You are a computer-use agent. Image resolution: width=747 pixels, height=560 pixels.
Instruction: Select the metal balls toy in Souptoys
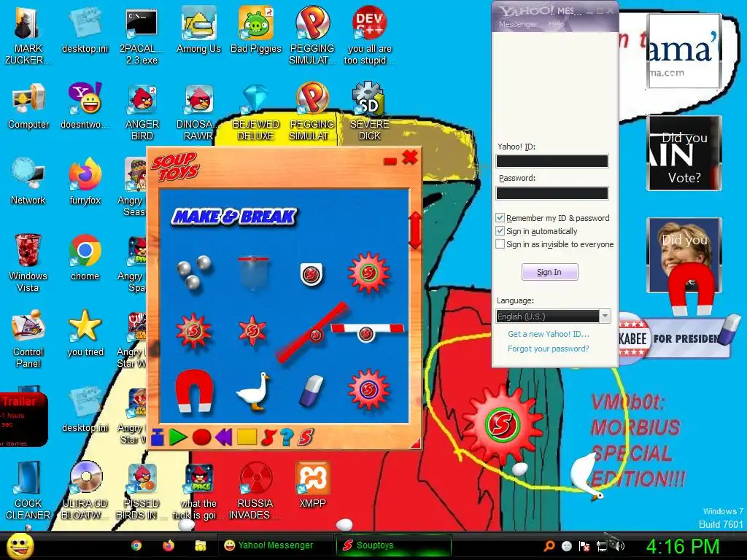pyautogui.click(x=194, y=272)
